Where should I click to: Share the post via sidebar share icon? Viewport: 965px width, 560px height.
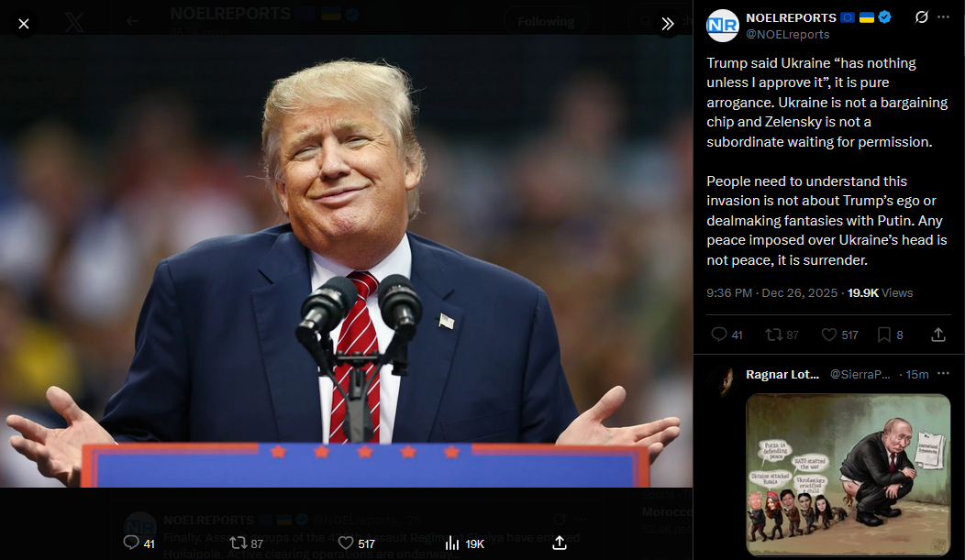937,335
